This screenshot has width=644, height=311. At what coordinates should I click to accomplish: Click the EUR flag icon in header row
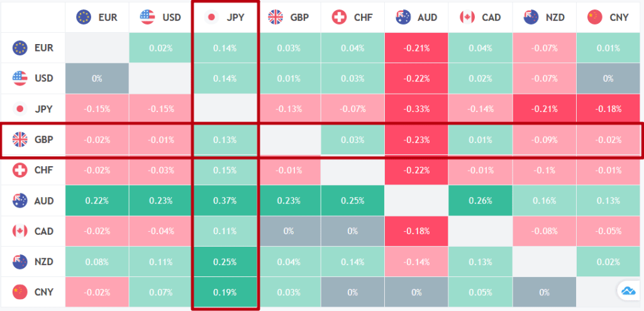84,17
